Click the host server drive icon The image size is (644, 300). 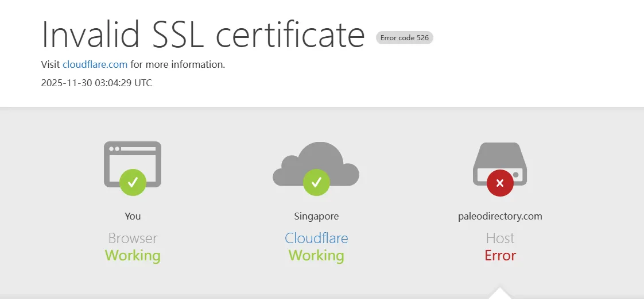tap(500, 164)
